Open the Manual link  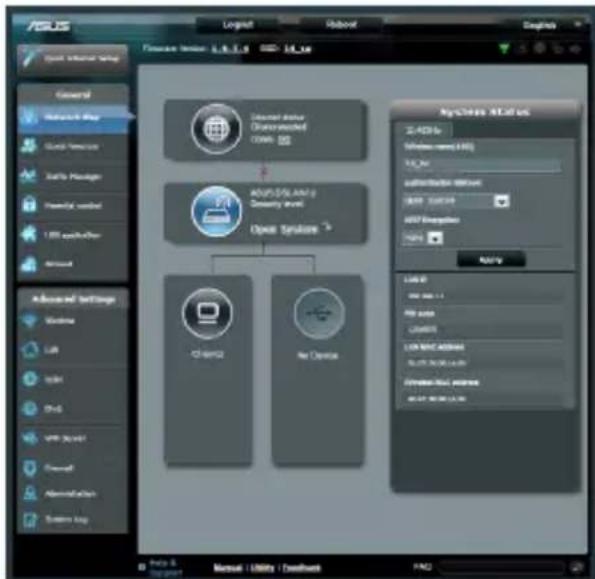point(228,568)
